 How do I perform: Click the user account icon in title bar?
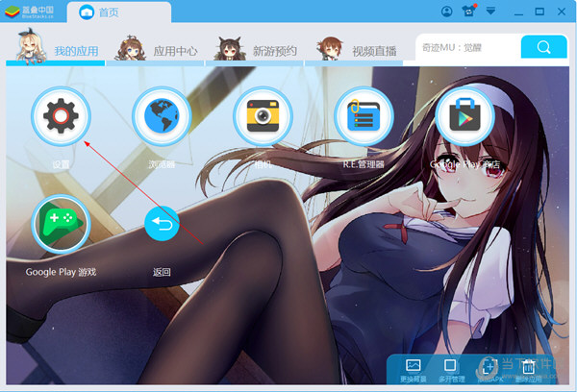(x=447, y=12)
